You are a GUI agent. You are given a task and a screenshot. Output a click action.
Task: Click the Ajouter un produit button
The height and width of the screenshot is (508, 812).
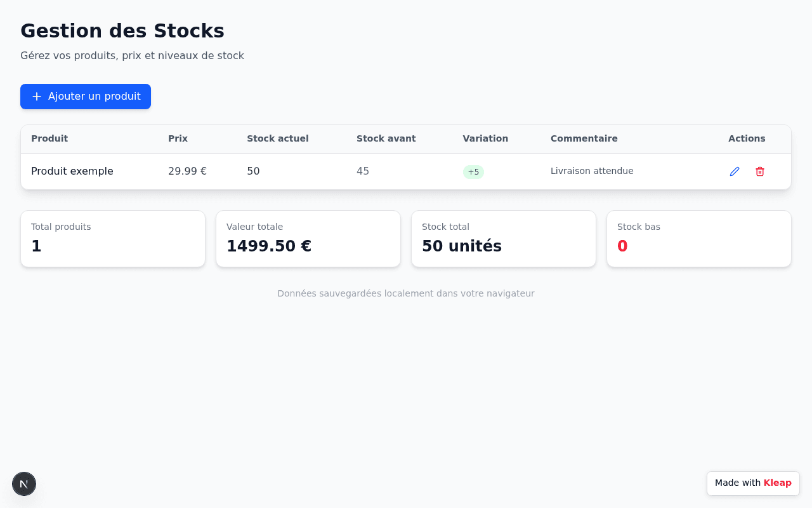(x=86, y=97)
